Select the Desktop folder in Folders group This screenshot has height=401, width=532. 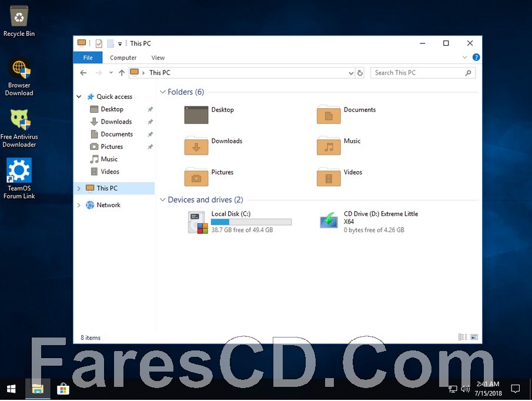[209, 115]
